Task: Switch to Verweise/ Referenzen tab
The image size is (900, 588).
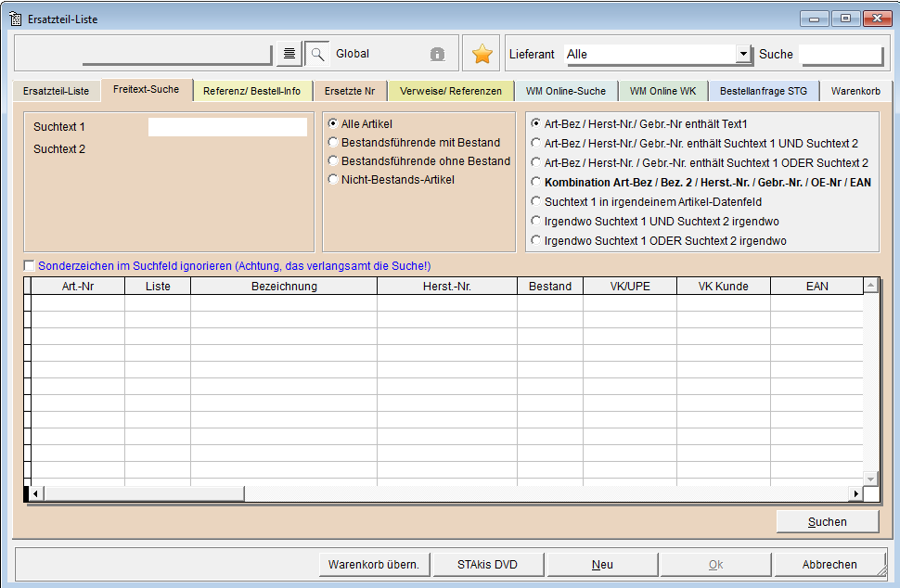Action: point(451,91)
